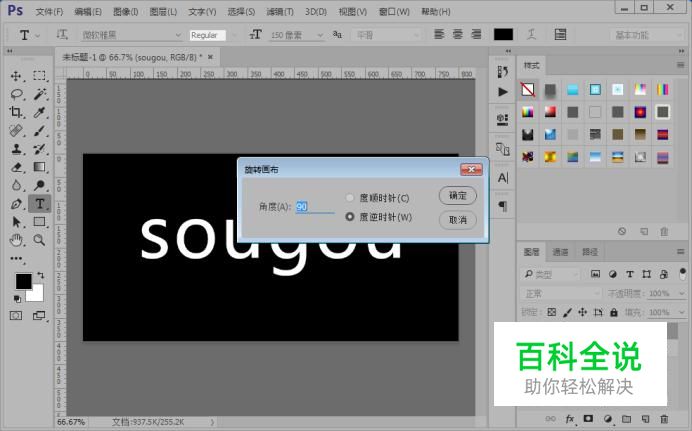Open the Image menu
This screenshot has width=692, height=431.
pos(126,12)
